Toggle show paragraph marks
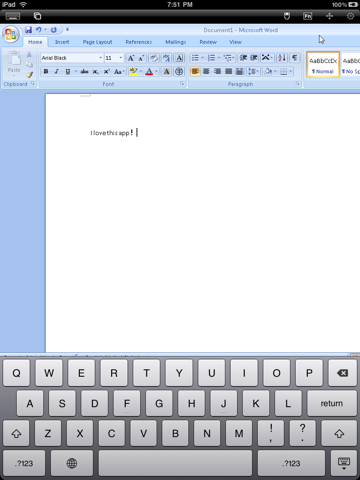This screenshot has width=360, height=480. 295,58
